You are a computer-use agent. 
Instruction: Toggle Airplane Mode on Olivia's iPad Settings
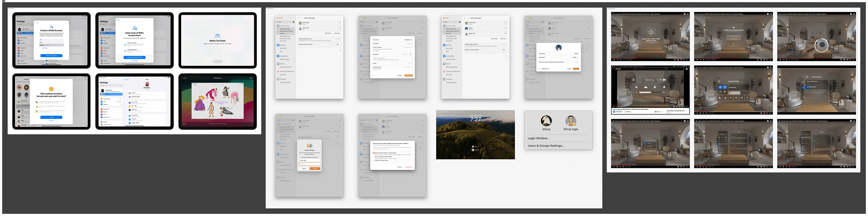[x=120, y=99]
